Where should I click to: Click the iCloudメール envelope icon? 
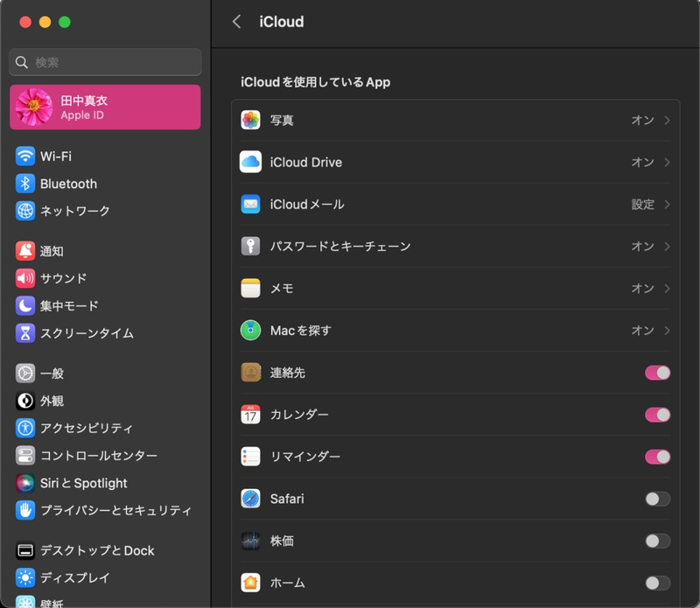pyautogui.click(x=252, y=204)
